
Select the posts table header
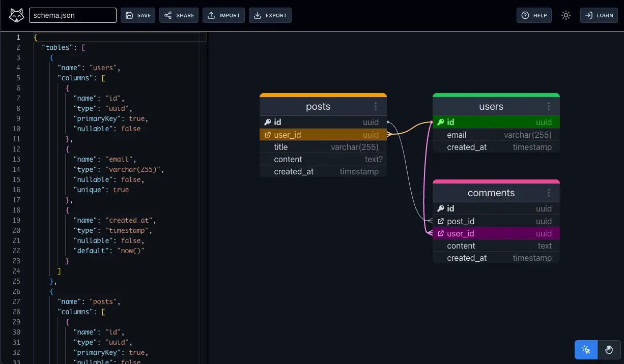(323, 106)
